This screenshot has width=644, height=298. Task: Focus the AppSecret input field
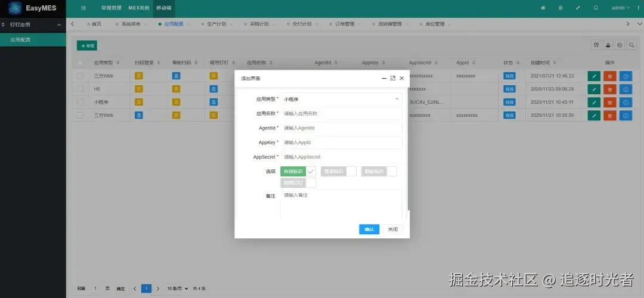[341, 157]
